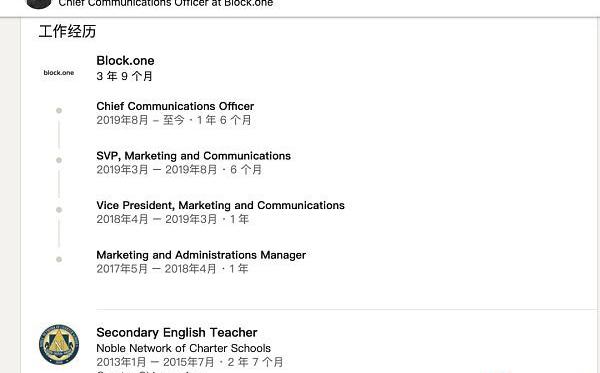
Task: Click the Secondary English Teacher job title
Action: 176,332
